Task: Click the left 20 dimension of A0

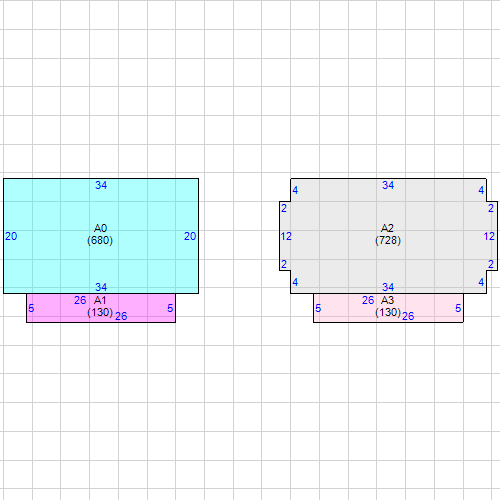Action: 11,236
